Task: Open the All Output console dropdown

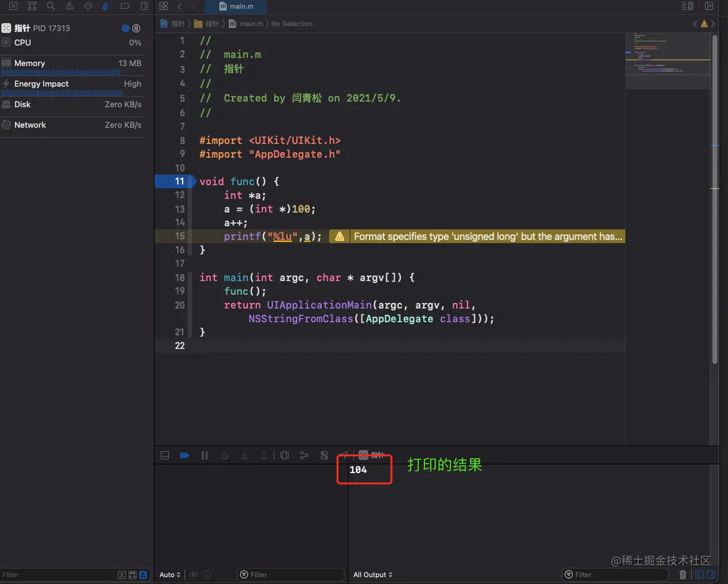Action: tap(373, 575)
